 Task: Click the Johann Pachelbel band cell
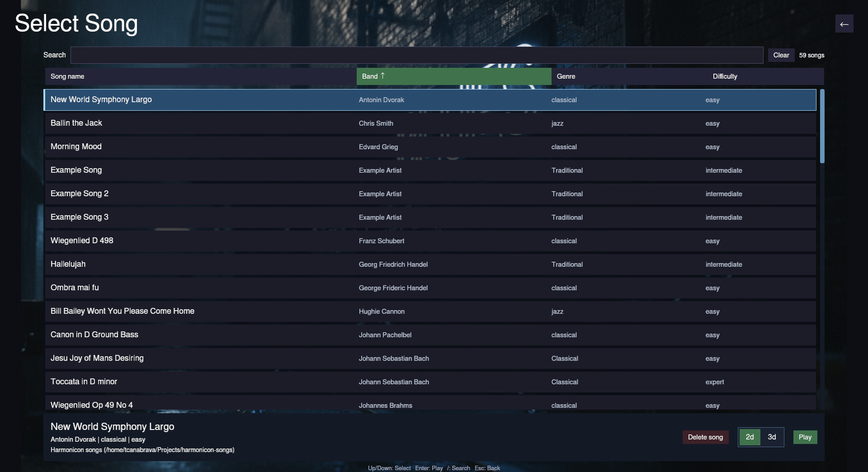coord(385,335)
